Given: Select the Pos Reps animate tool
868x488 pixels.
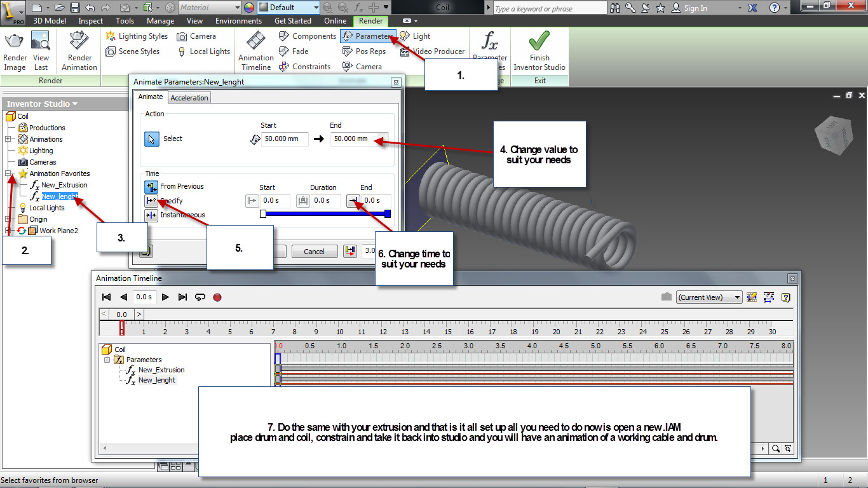Looking at the screenshot, I should point(364,51).
